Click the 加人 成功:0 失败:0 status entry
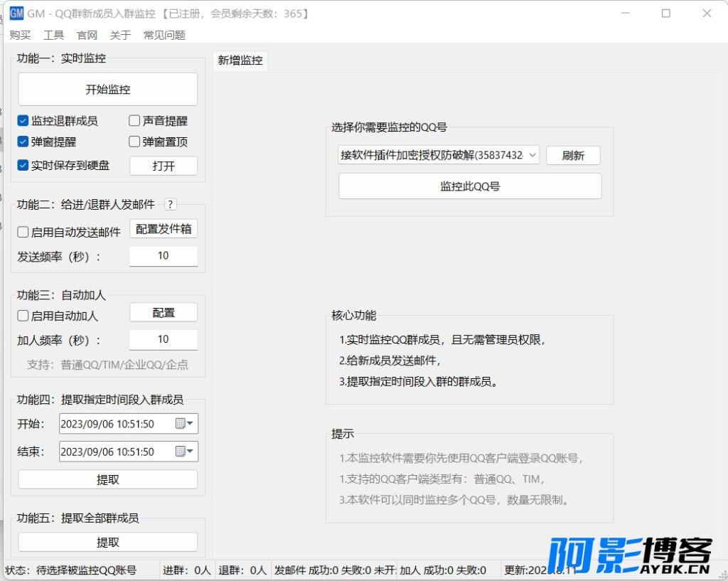The width and height of the screenshot is (728, 581). point(443,570)
